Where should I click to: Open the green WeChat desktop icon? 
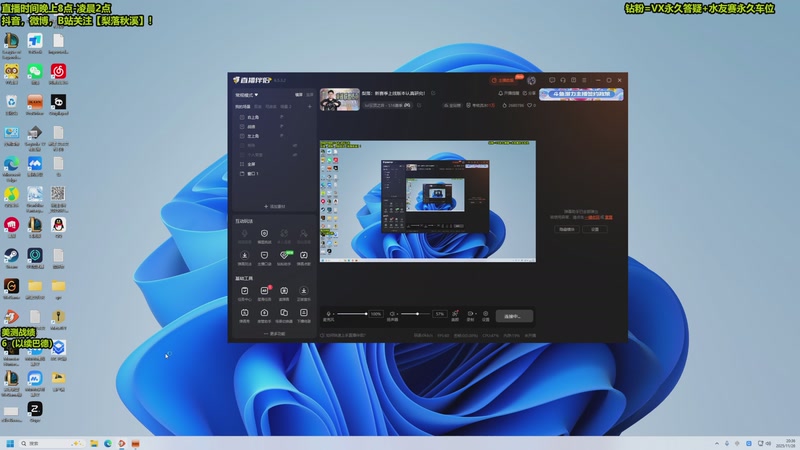(x=35, y=71)
